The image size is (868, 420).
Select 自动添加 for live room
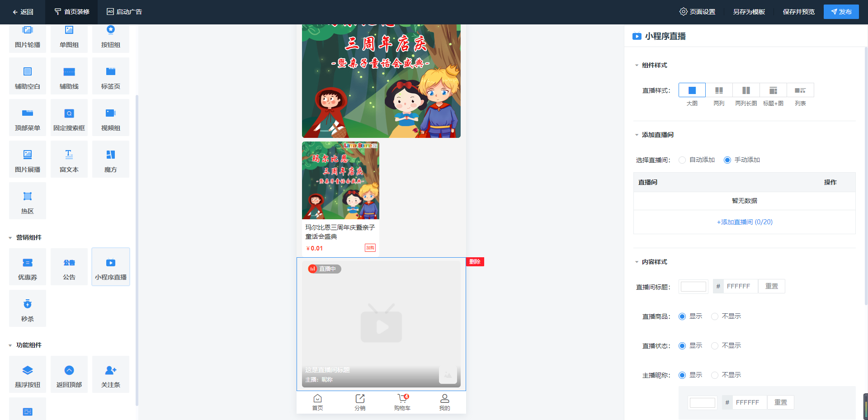coord(697,160)
